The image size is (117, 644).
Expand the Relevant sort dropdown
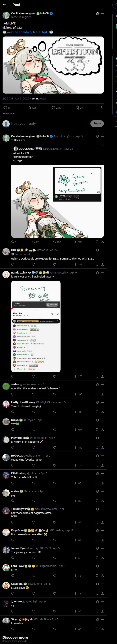point(9,113)
